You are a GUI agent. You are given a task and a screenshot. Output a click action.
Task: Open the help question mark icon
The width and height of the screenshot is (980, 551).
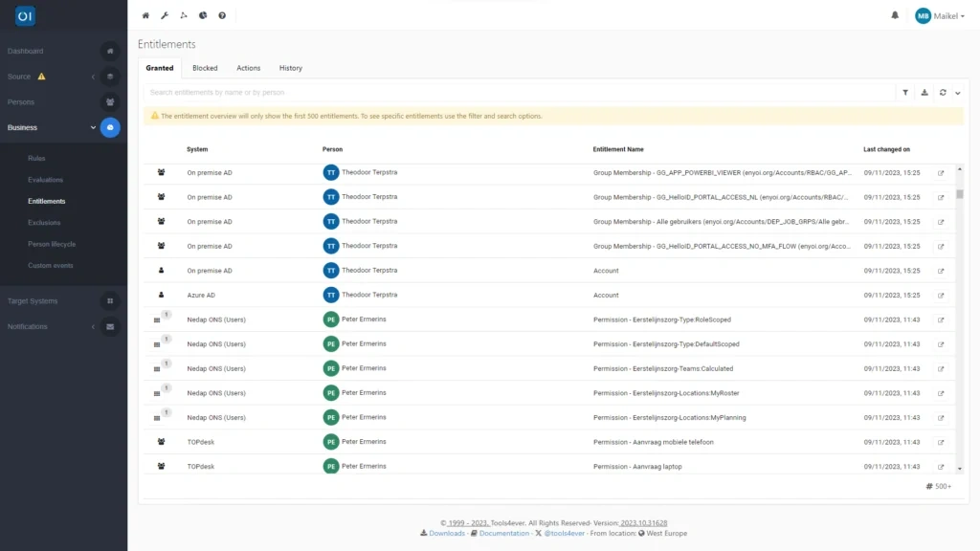pyautogui.click(x=222, y=15)
